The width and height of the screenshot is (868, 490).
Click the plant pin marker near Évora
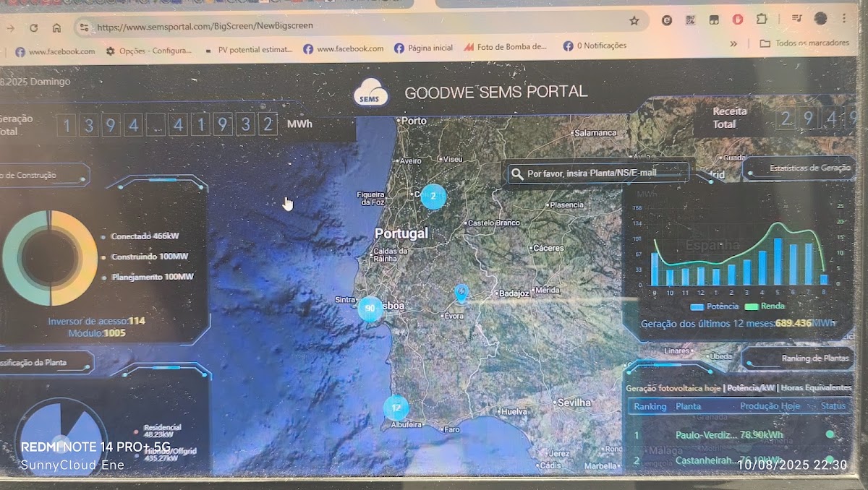click(461, 293)
